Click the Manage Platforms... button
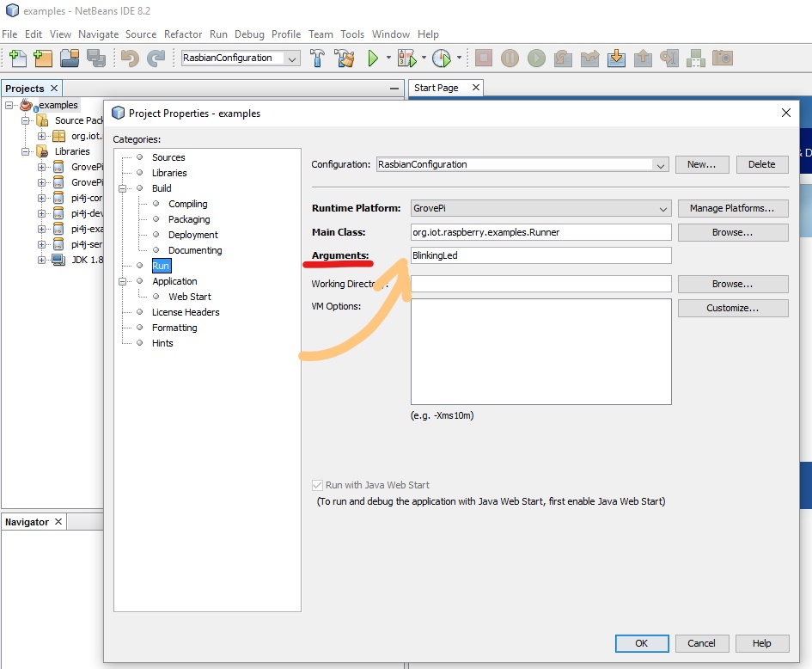Screen dimensions: 812x669 pos(733,208)
